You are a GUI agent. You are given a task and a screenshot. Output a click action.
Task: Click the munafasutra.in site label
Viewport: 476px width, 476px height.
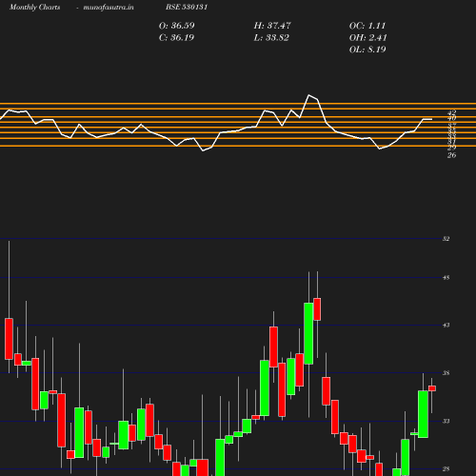click(x=109, y=8)
